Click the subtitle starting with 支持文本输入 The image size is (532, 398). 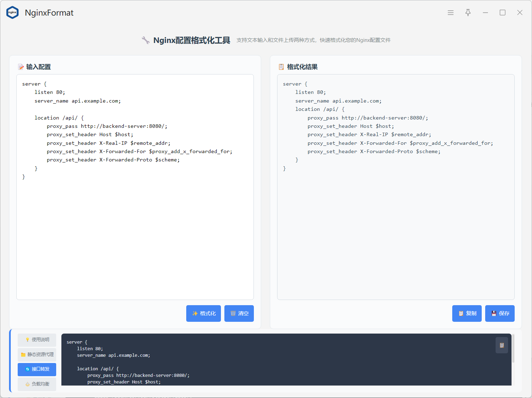314,40
